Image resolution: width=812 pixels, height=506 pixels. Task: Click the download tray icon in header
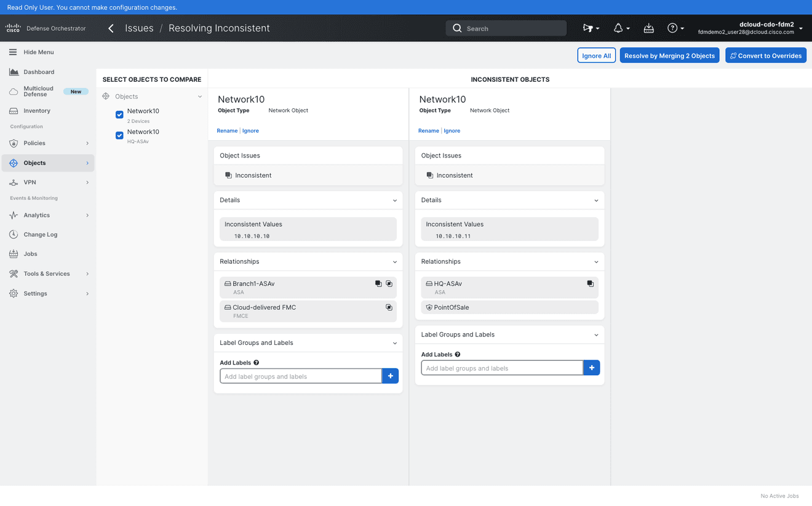649,28
